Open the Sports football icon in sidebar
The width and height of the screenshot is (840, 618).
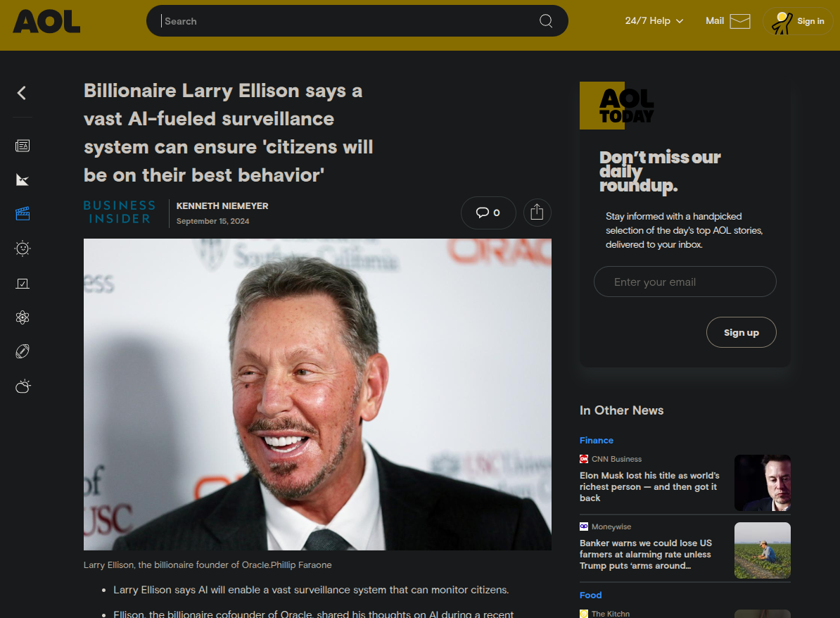[x=23, y=351]
